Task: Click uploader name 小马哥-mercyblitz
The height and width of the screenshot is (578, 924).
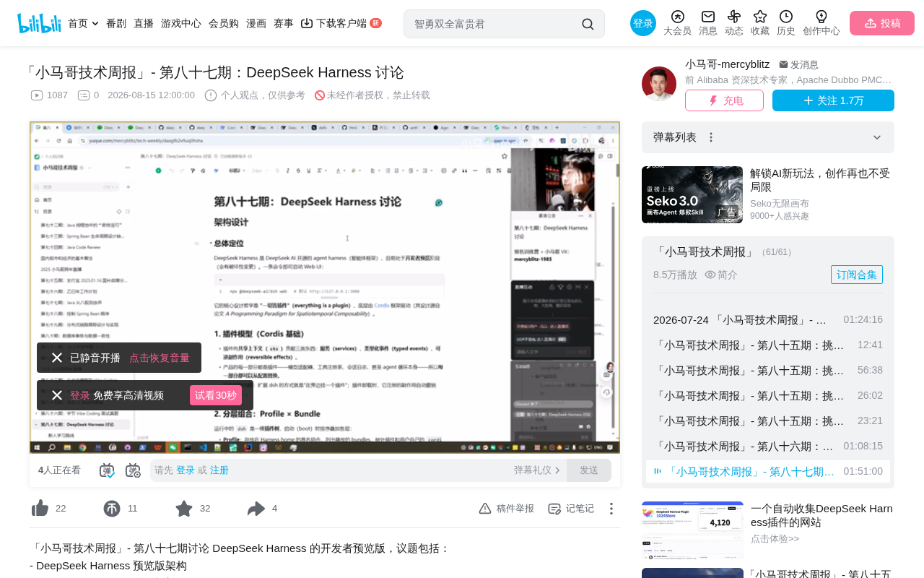Action: click(x=727, y=64)
